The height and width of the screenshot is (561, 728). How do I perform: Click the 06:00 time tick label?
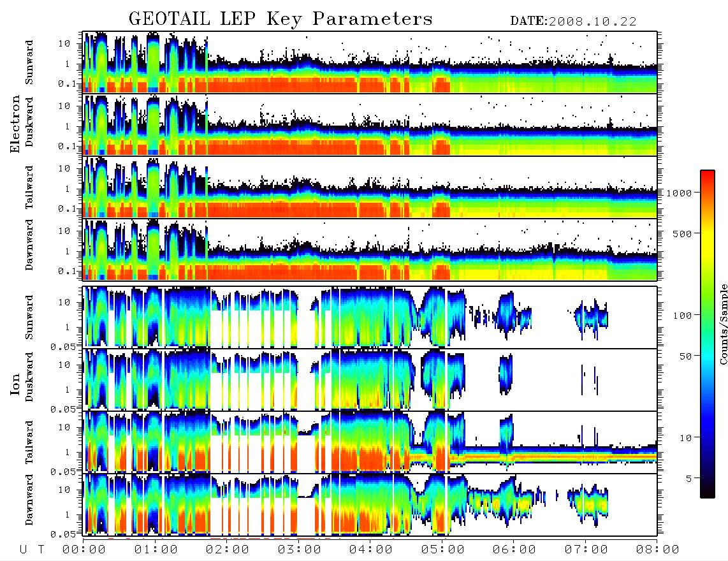(514, 550)
